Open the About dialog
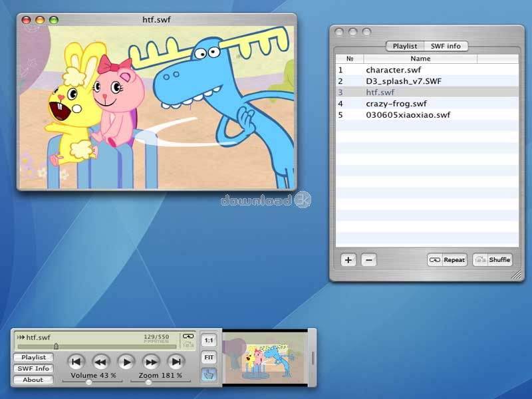 tap(33, 380)
